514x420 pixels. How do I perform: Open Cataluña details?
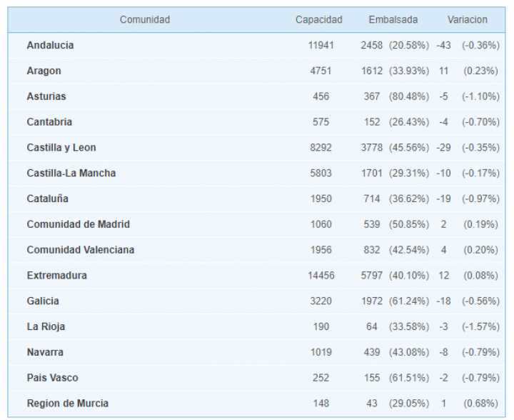tap(47, 199)
